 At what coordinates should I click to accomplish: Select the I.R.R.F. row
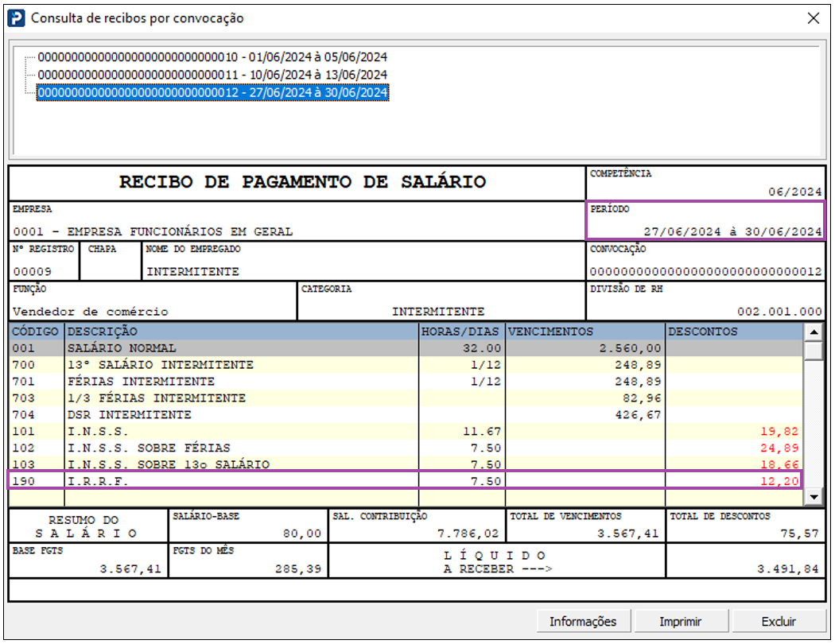406,480
